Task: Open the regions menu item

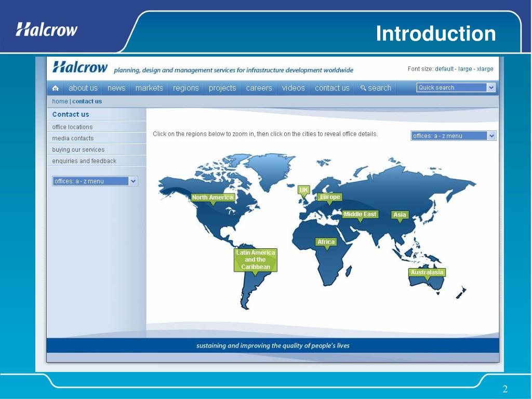Action: click(x=186, y=88)
